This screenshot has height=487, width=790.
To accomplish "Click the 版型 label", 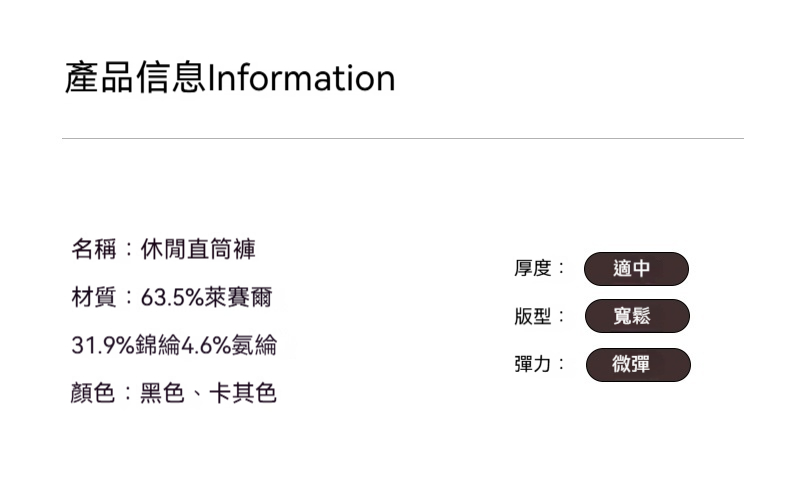I will click(x=533, y=316).
